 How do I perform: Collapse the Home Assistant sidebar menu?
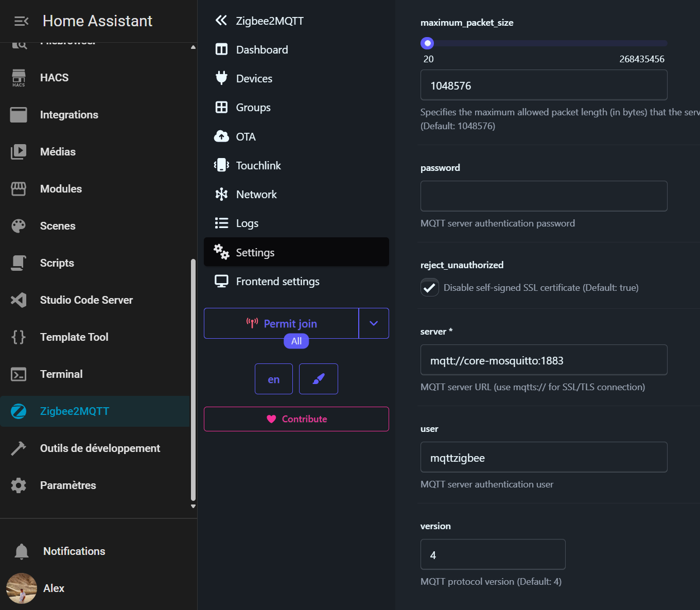tap(21, 21)
